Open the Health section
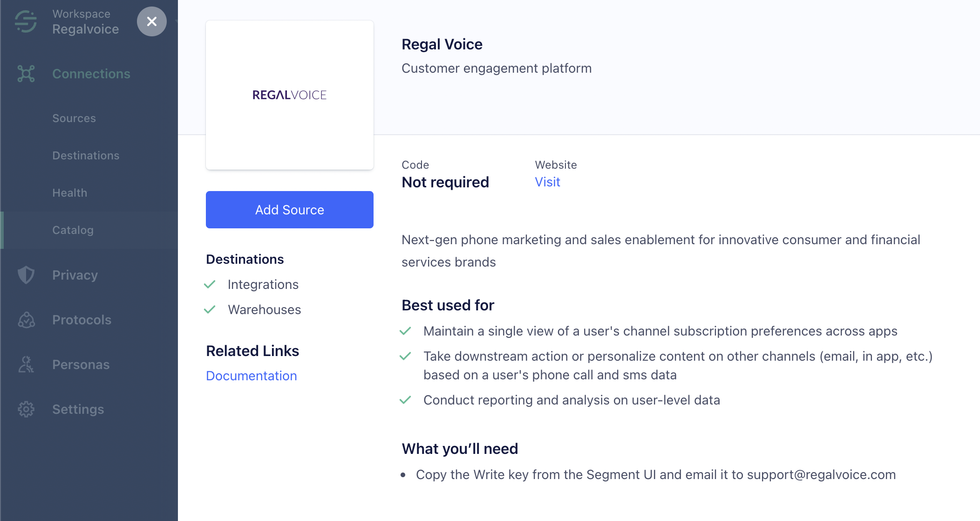 [x=70, y=193]
